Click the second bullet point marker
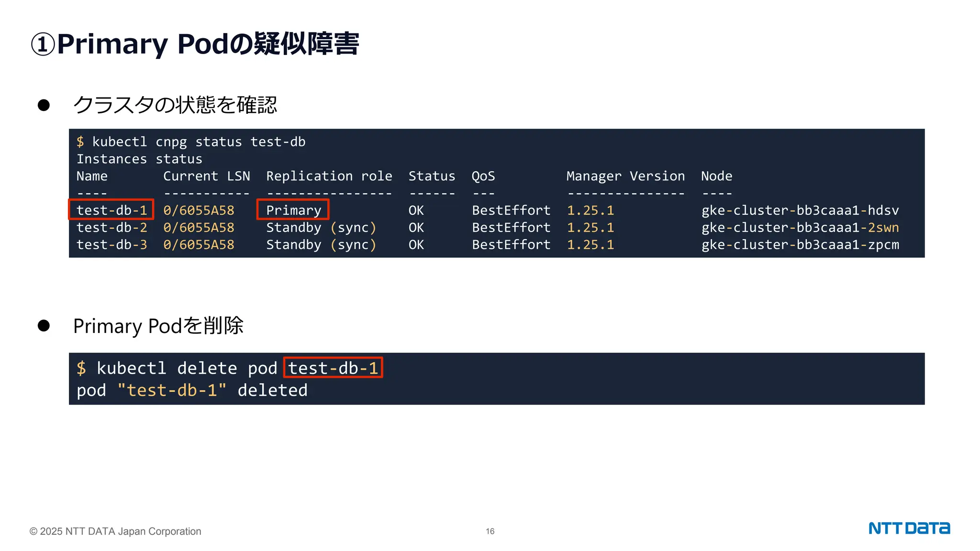 [44, 326]
